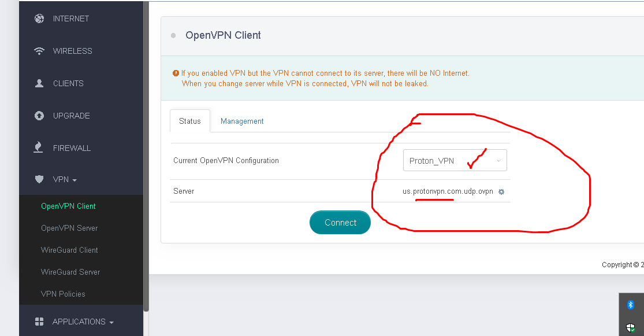This screenshot has width=644, height=336.
Task: Click the Applications grid icon
Action: (39, 322)
